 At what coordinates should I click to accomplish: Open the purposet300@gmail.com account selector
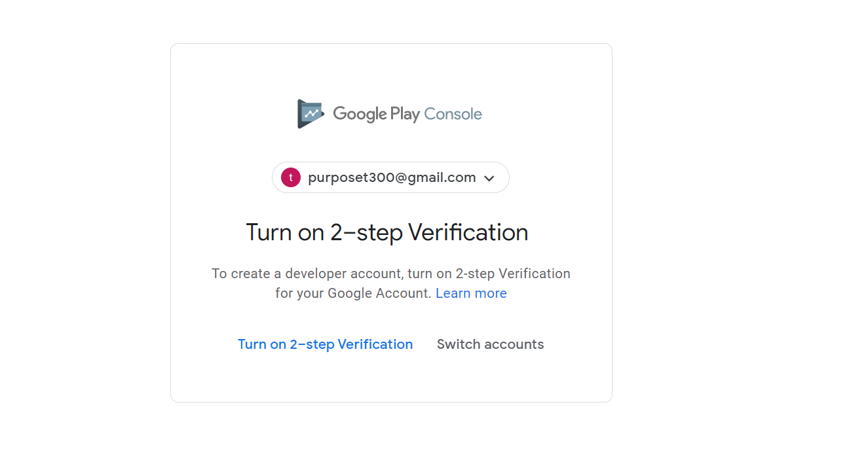[390, 177]
